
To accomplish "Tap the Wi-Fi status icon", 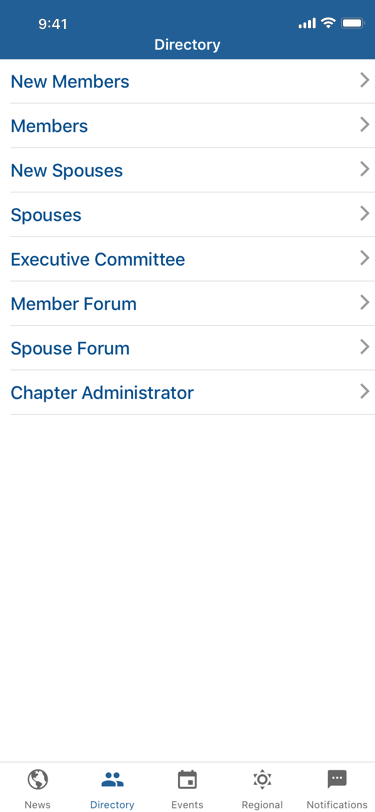I will click(328, 23).
